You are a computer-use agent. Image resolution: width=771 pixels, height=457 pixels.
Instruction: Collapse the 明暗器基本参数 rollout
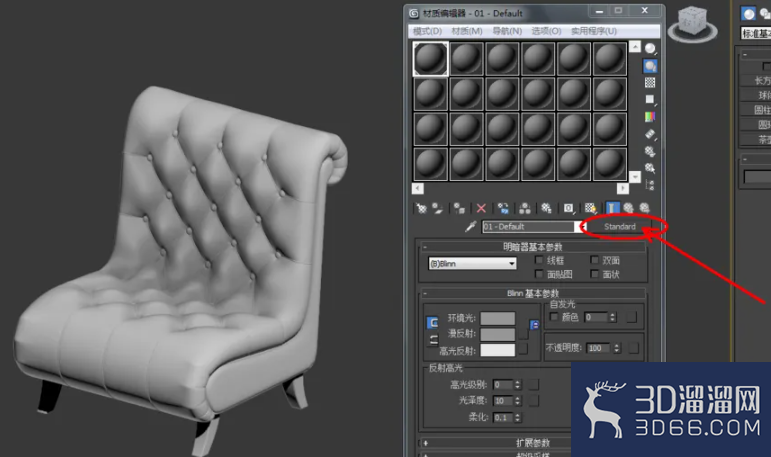pos(533,246)
